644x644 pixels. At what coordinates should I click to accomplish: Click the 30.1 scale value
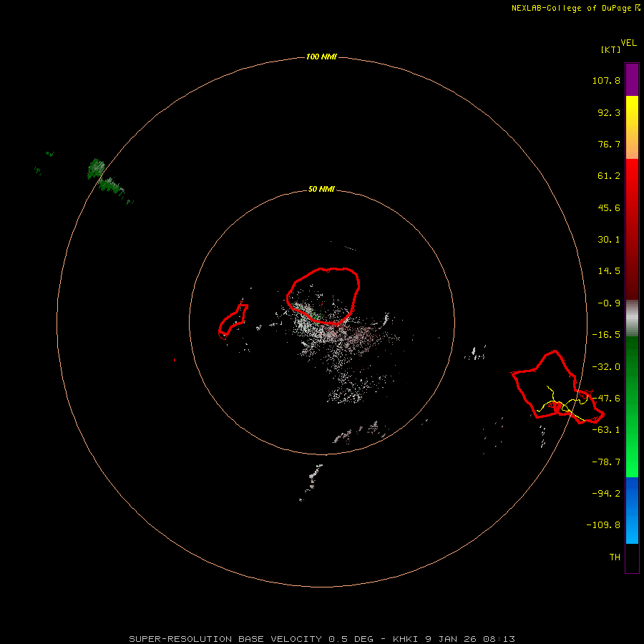pyautogui.click(x=609, y=240)
